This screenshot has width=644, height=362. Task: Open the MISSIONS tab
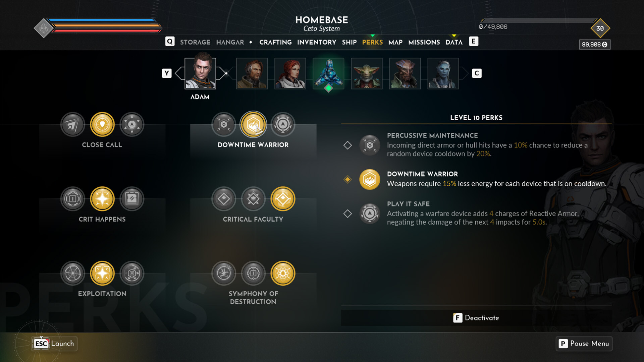click(423, 42)
